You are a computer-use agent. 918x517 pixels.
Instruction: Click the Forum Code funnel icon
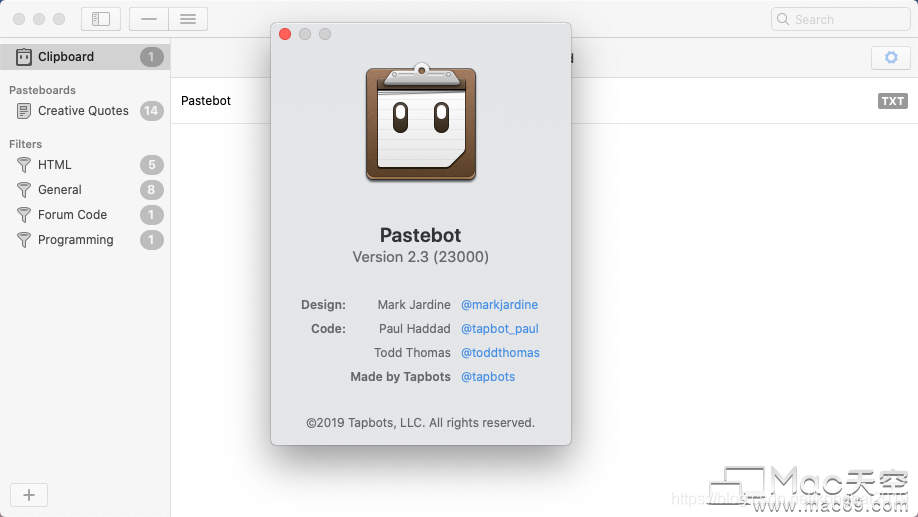pyautogui.click(x=24, y=215)
